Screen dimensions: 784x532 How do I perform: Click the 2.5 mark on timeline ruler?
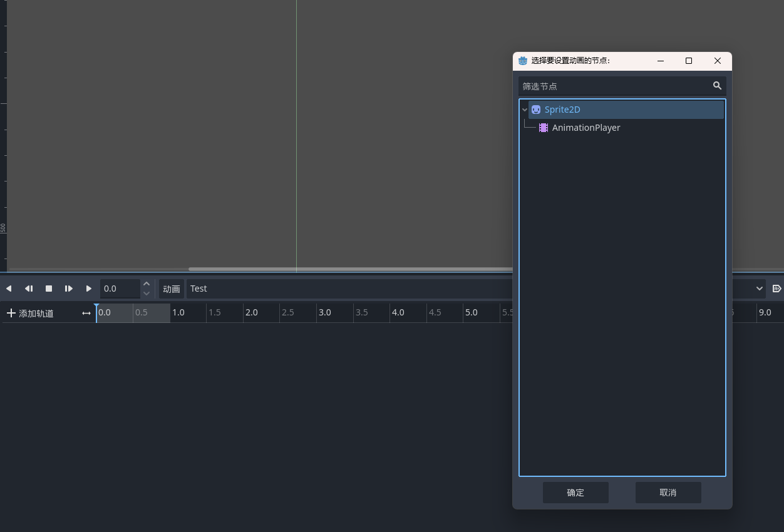[288, 312]
